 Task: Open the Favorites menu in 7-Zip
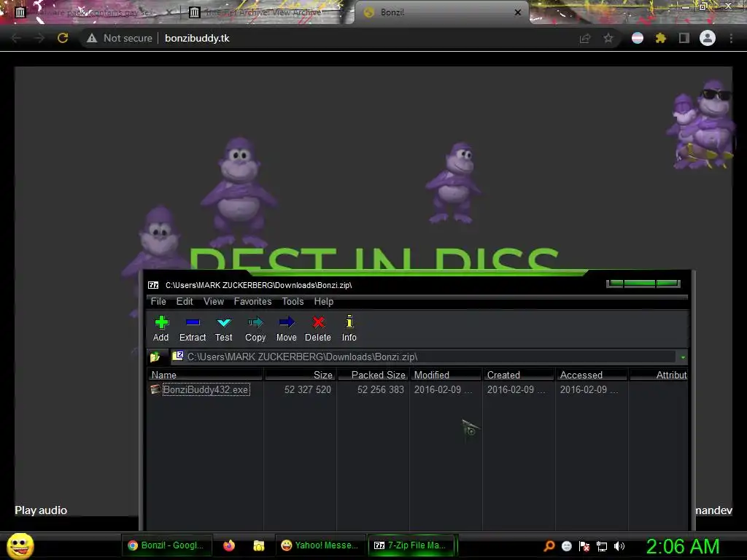tap(252, 301)
